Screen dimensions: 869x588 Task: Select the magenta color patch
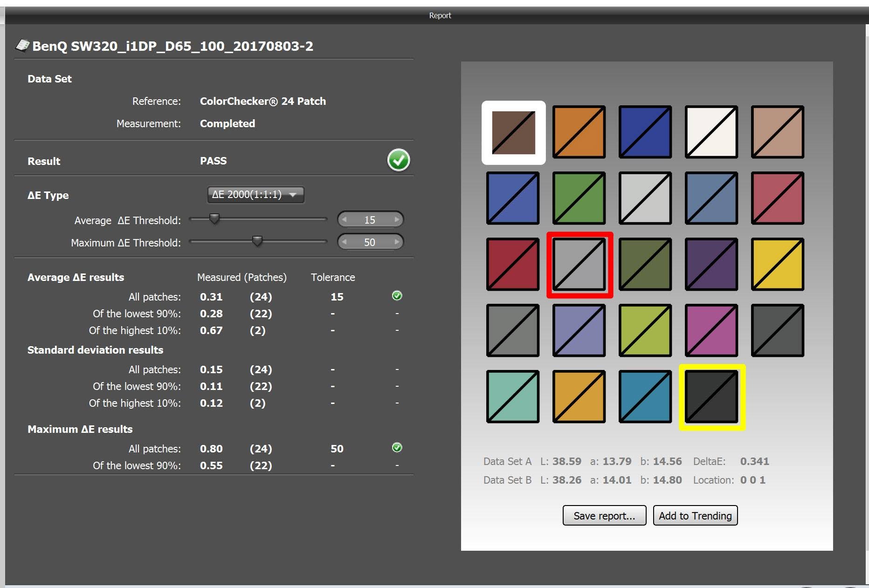711,331
